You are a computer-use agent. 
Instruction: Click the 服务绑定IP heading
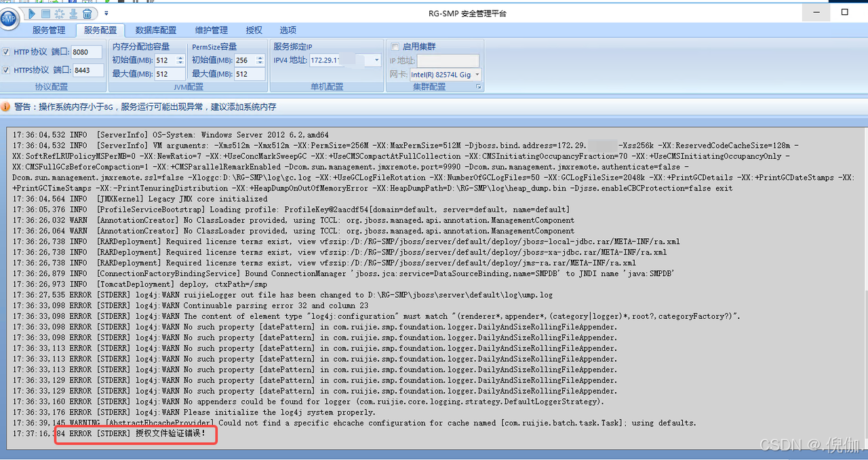point(293,47)
